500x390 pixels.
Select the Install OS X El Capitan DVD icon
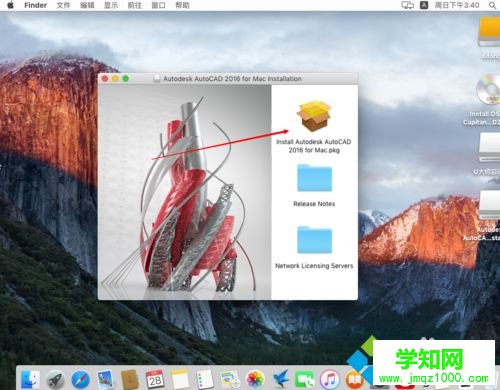(488, 90)
